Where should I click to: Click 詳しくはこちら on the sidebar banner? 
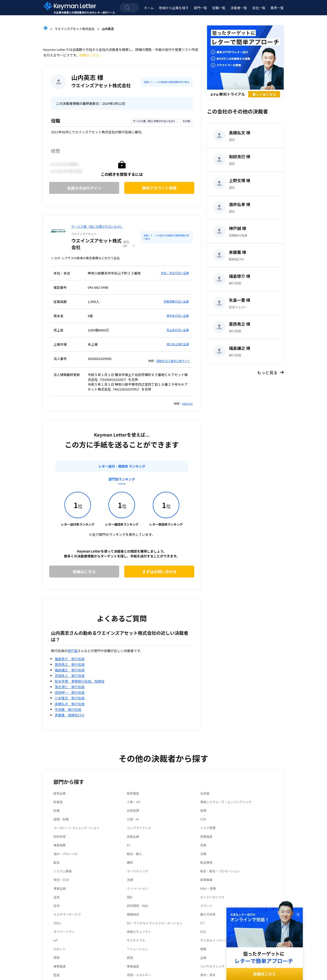coord(264,94)
